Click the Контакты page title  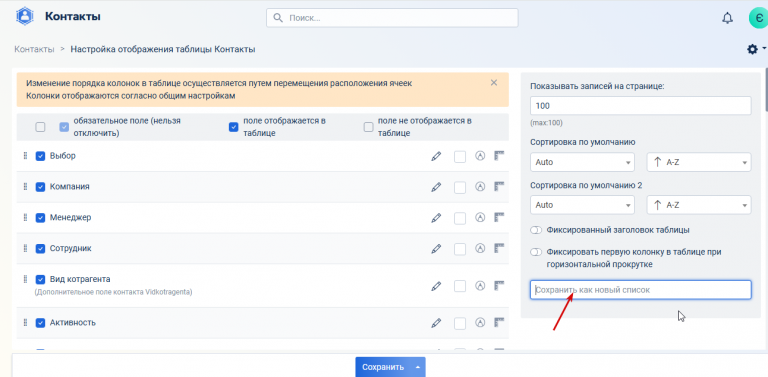tap(72, 17)
